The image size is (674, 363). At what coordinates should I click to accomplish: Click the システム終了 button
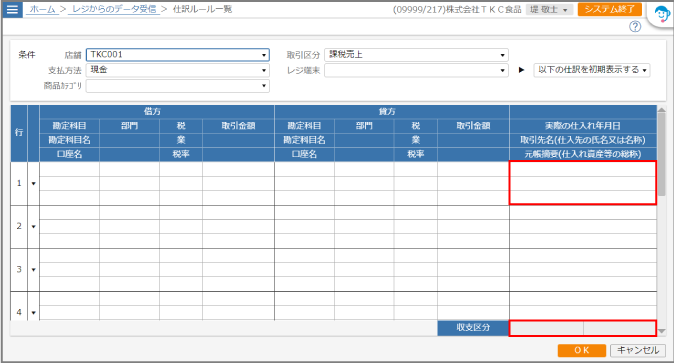point(610,9)
